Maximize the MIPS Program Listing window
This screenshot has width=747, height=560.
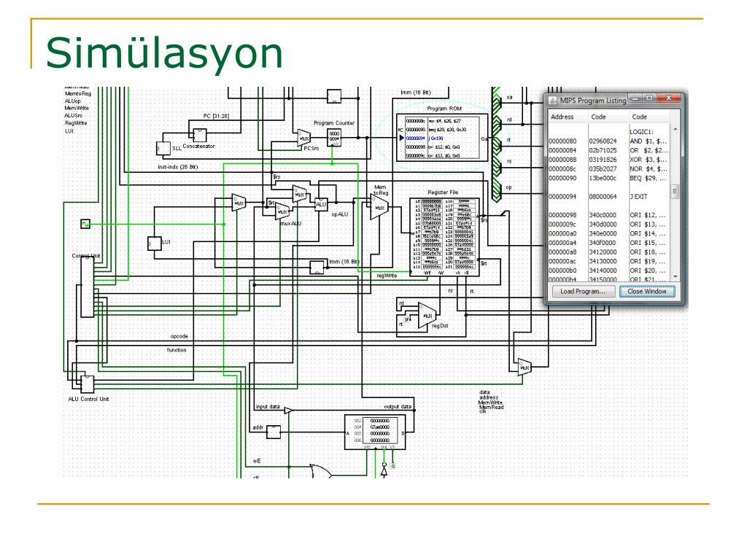(x=649, y=98)
